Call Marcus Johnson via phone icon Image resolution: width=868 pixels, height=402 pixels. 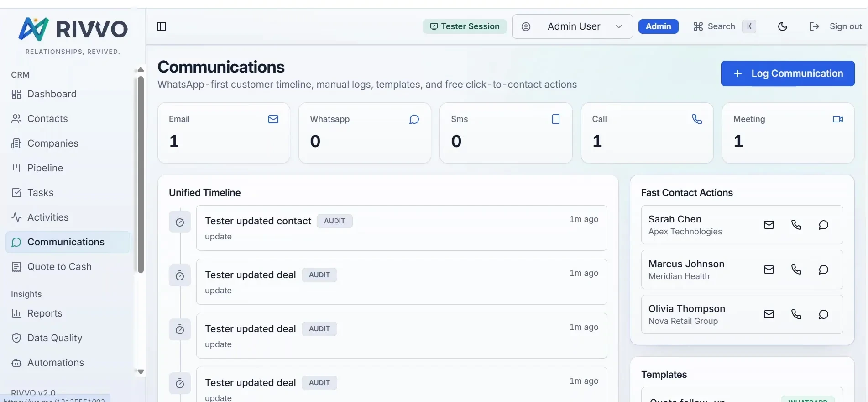796,270
